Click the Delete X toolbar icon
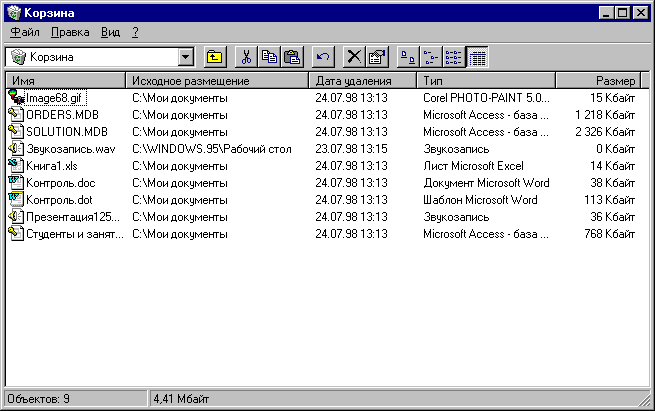The image size is (655, 411). coord(354,57)
